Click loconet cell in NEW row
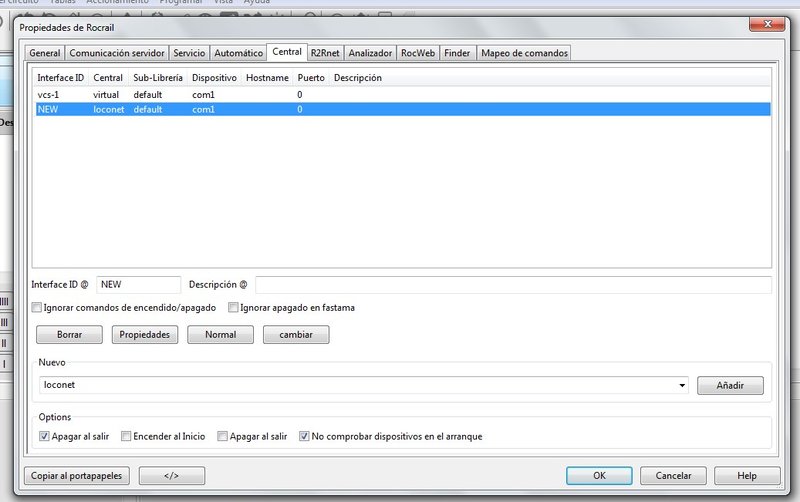The width and height of the screenshot is (800, 502). click(109, 109)
